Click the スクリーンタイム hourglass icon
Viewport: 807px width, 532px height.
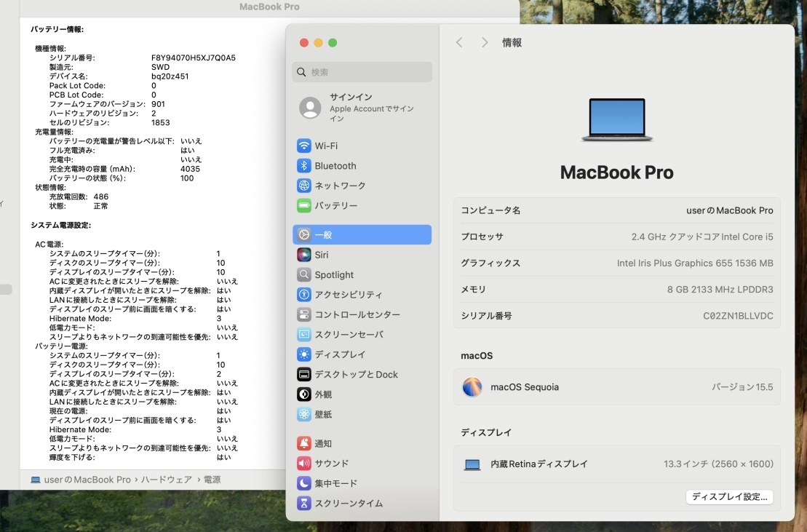tap(303, 503)
